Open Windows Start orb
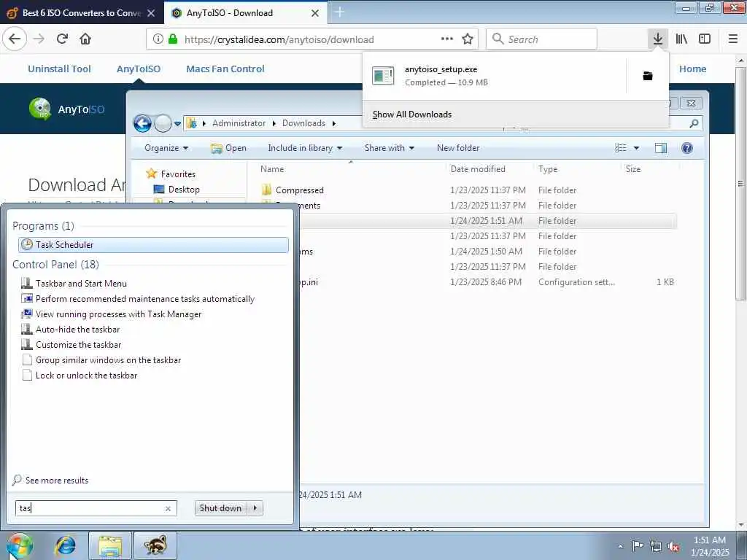Viewport: 747px width, 560px height. point(20,545)
